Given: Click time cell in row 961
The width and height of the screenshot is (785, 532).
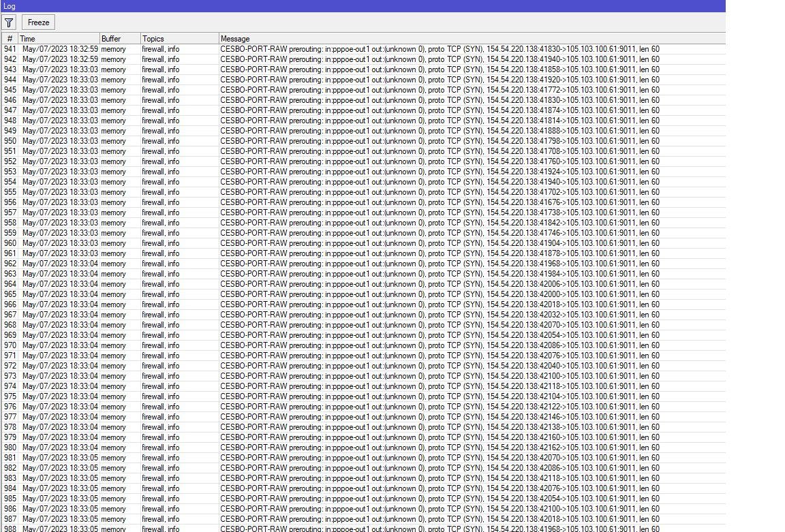Looking at the screenshot, I should pos(60,253).
